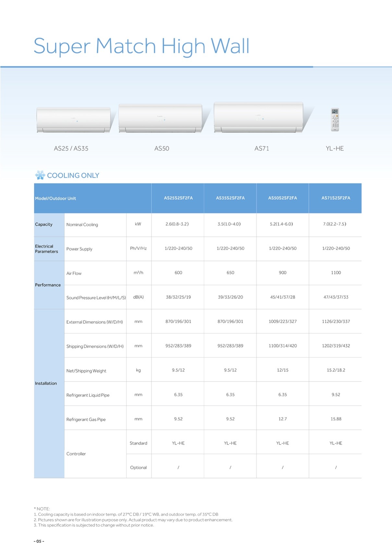Select the AS50 air conditioner image
This screenshot has height=558, width=392.
pos(161,119)
